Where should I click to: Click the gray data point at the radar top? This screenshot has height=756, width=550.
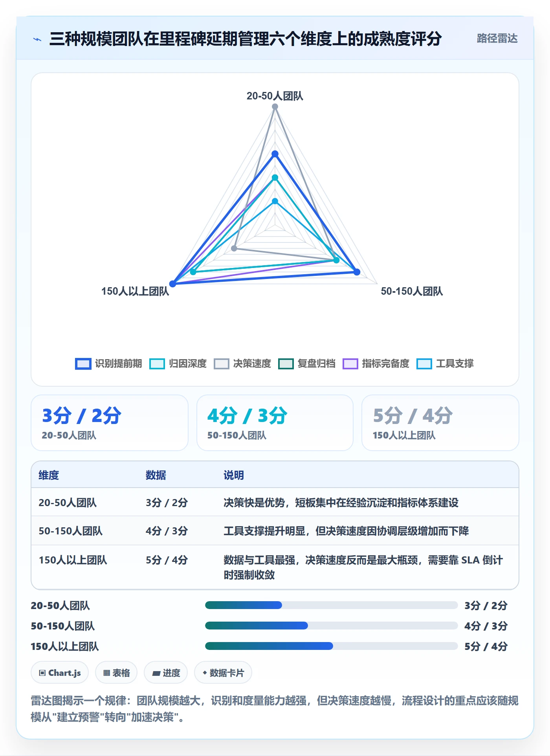tap(275, 107)
